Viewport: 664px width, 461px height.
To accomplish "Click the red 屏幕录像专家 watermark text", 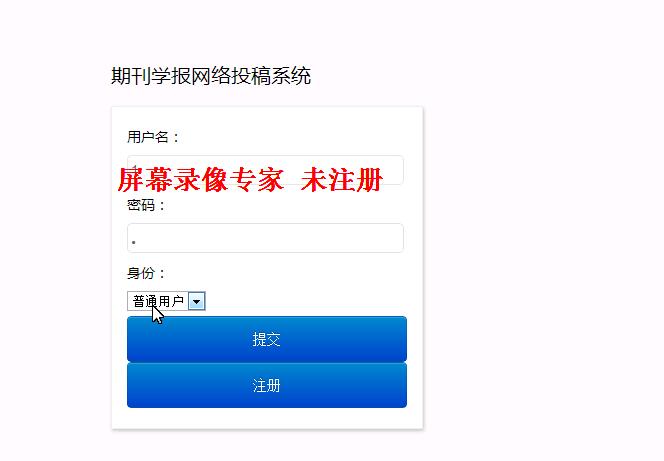I will [200, 179].
